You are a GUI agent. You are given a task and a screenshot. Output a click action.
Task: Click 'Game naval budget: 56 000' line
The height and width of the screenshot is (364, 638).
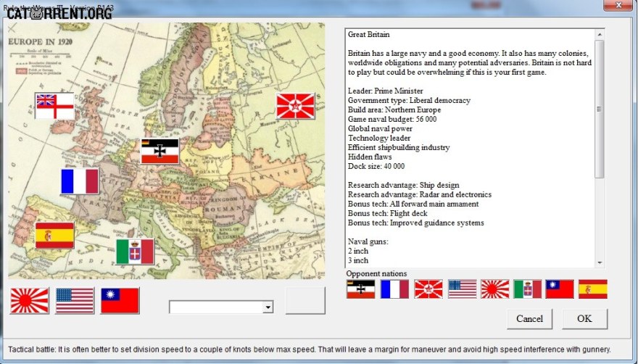tap(392, 119)
